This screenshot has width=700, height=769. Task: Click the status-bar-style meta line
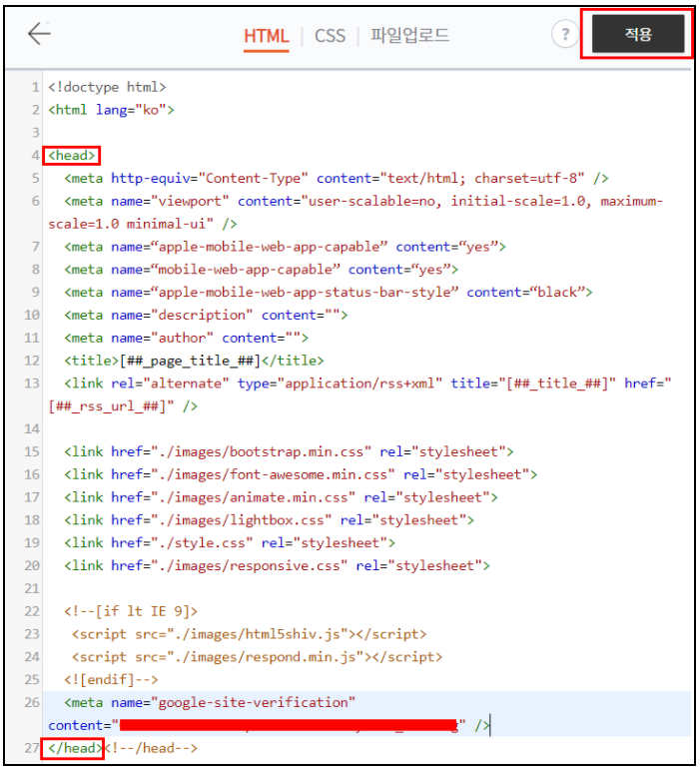329,293
